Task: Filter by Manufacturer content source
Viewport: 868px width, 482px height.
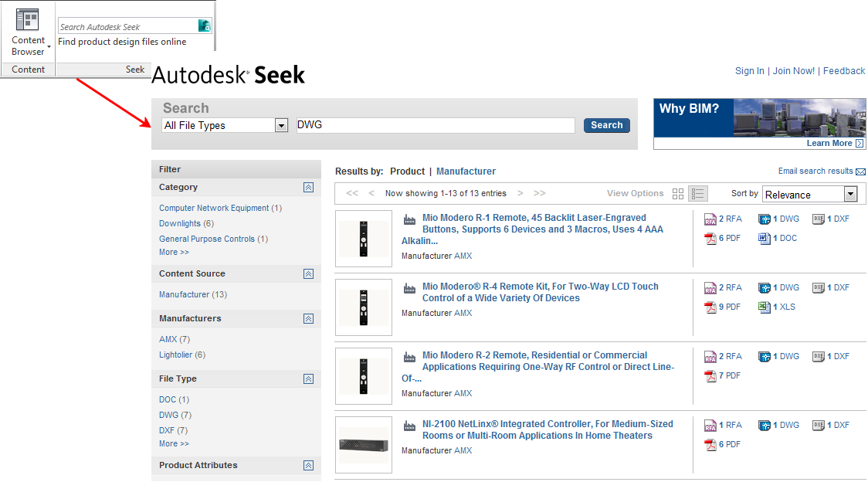Action: (x=185, y=294)
